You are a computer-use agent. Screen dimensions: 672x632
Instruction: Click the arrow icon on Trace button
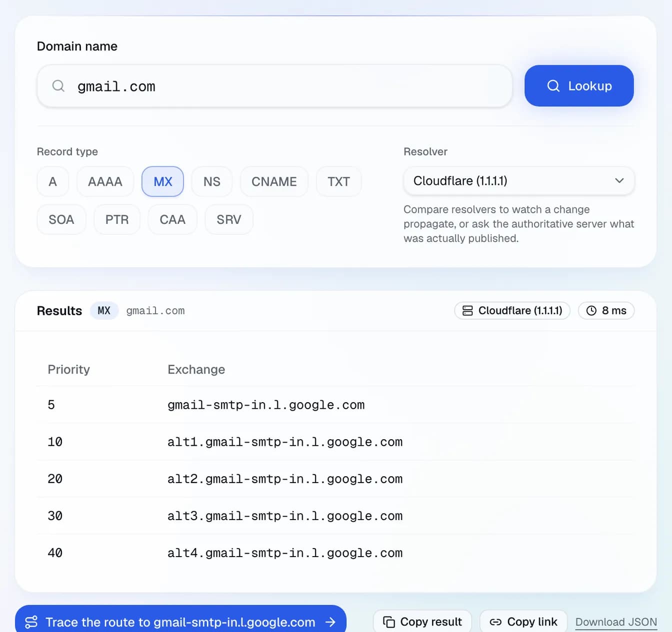pyautogui.click(x=330, y=622)
